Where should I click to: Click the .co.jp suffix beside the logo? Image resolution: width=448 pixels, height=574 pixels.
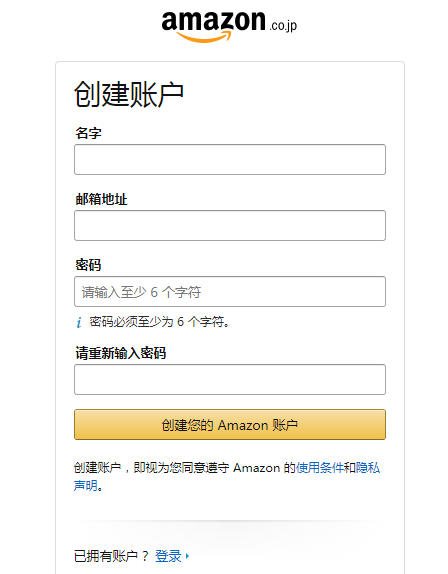pyautogui.click(x=283, y=26)
